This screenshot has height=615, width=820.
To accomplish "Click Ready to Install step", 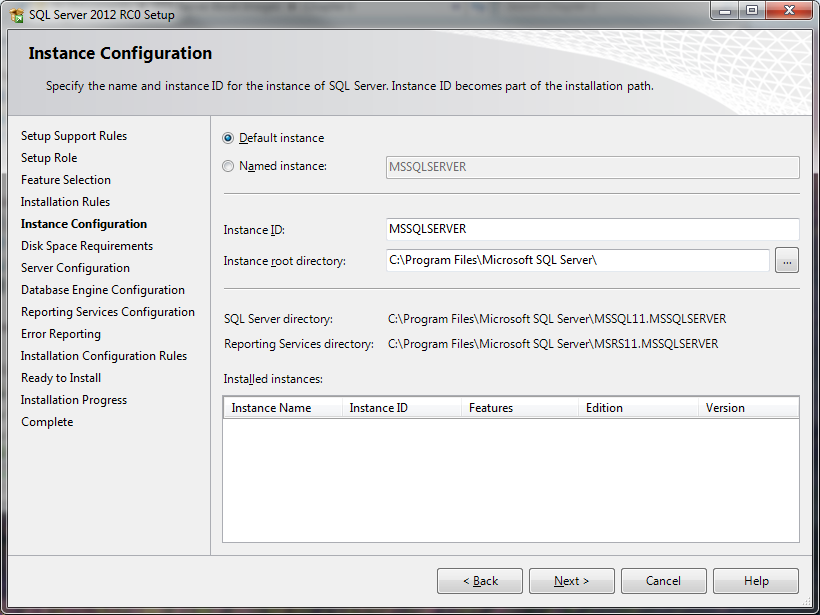I will (61, 378).
